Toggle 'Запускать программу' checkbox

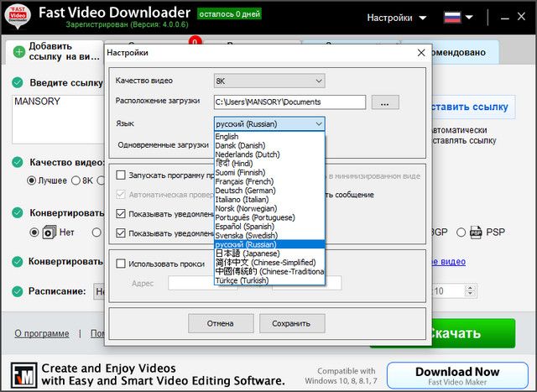(x=121, y=175)
